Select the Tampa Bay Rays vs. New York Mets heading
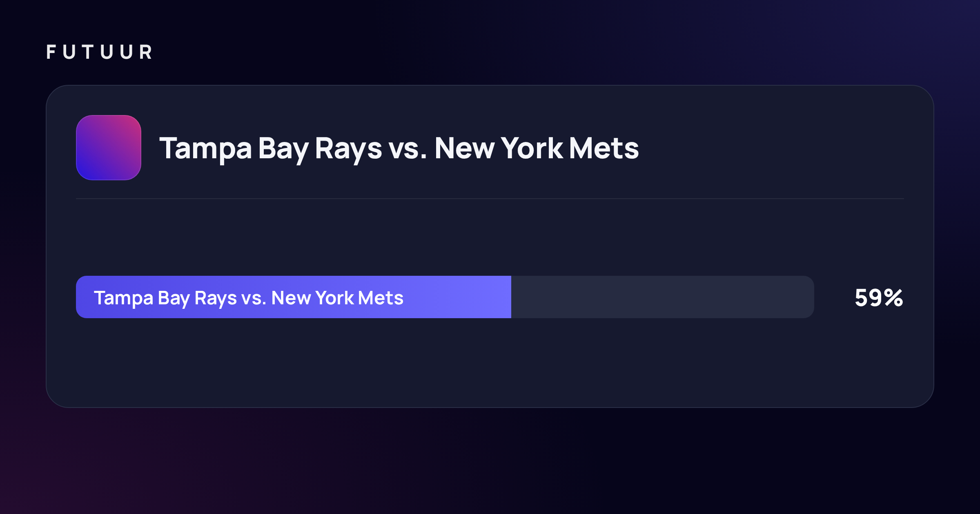 click(x=399, y=148)
